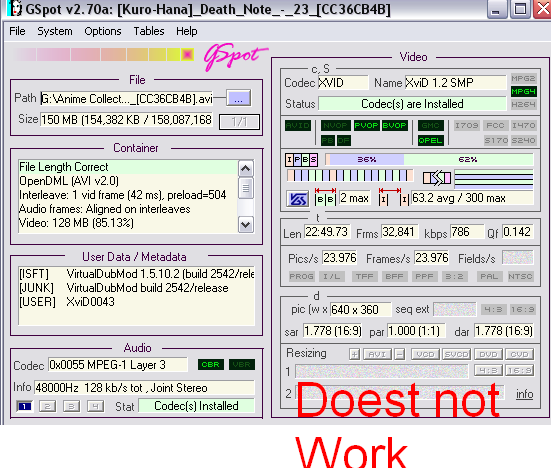Select audio stream 4 button
Viewport: 552px width, 468px height.
(95, 406)
